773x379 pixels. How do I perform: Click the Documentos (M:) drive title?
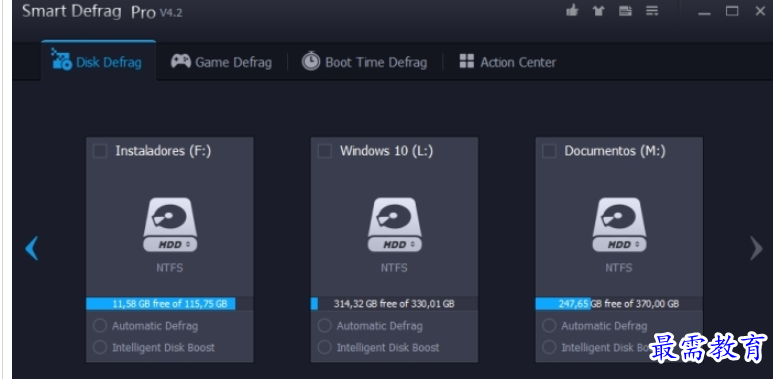(615, 151)
